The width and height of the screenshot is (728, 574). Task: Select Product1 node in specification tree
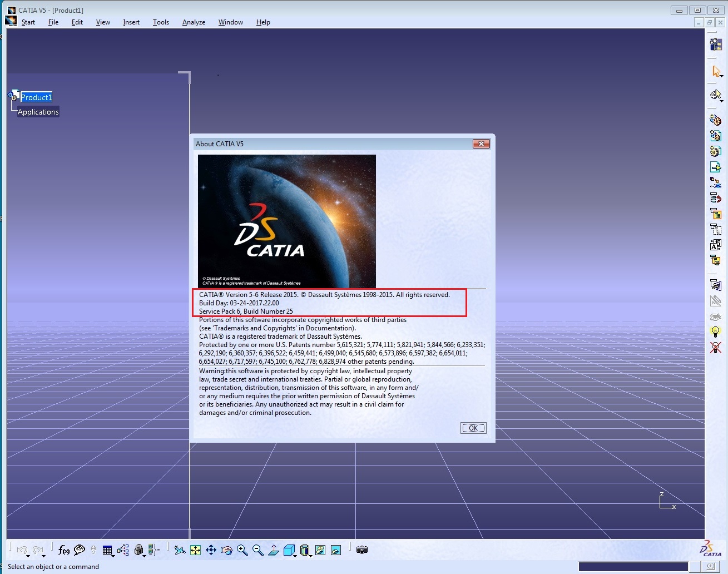coord(36,97)
